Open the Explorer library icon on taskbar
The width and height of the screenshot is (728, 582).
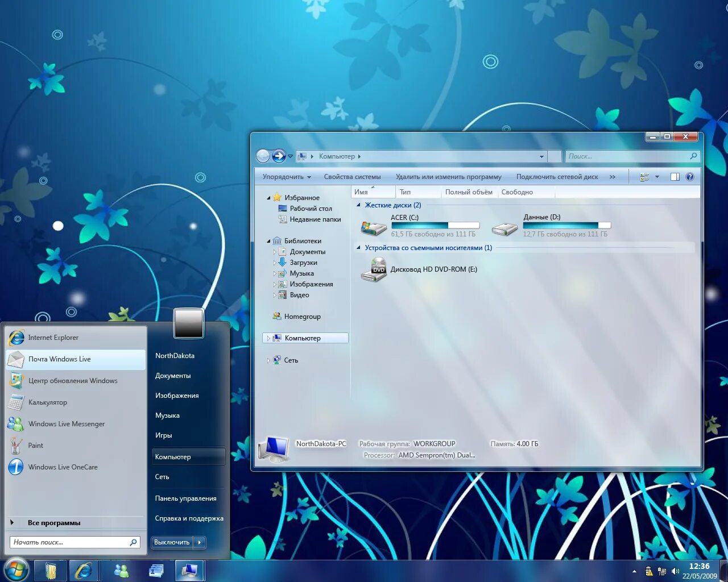click(51, 571)
